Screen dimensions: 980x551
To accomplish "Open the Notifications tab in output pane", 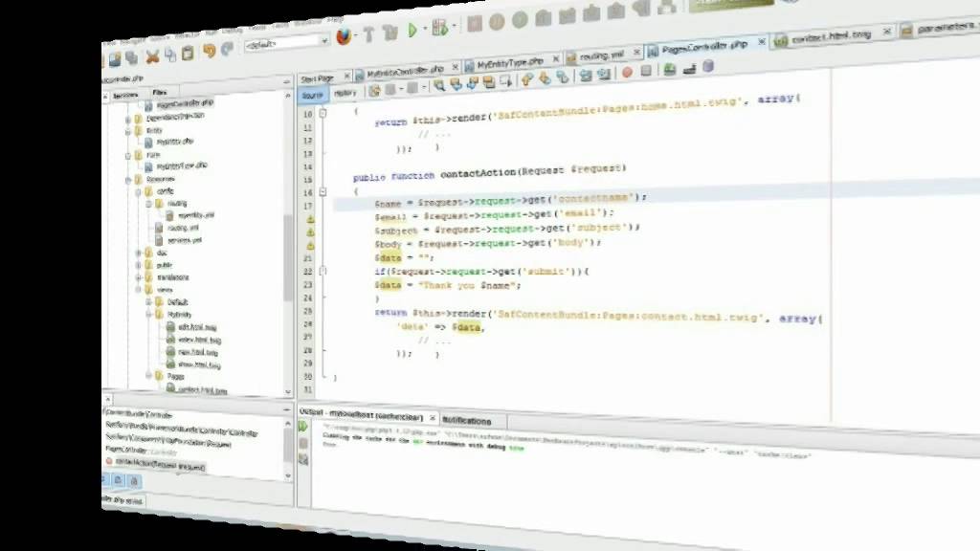I will [x=467, y=421].
